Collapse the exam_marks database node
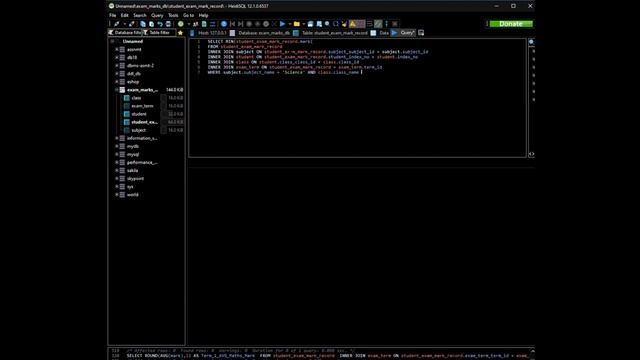Screen dimensions: 640x360 (x=117, y=90)
